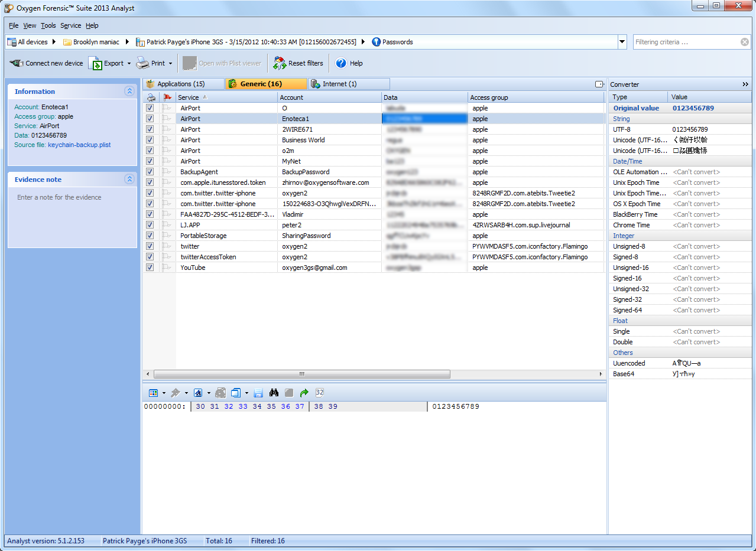Collapse the Information panel
The width and height of the screenshot is (756, 551).
click(x=129, y=92)
